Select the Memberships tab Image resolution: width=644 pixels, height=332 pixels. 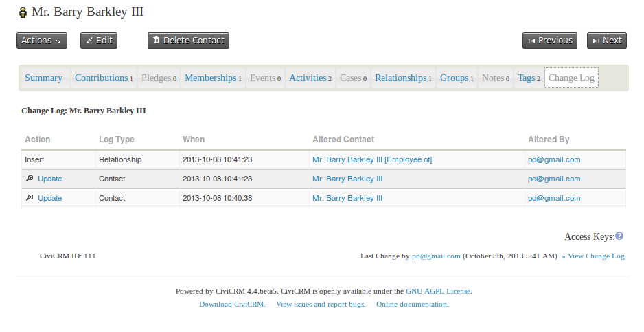tap(213, 78)
